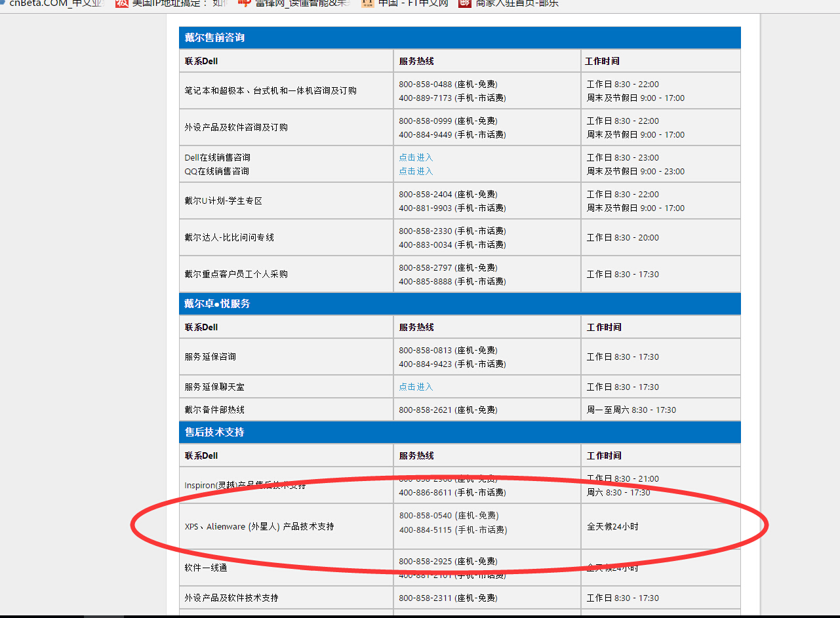Click the QQ在线销售咨询 text
The image size is (840, 618).
coord(216,171)
